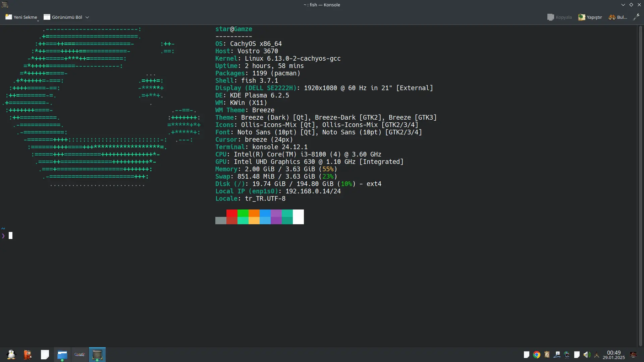Screen dimensions: 644x362
Task: Click the Terminal: konsole 24.12.1 line
Action: [261, 147]
